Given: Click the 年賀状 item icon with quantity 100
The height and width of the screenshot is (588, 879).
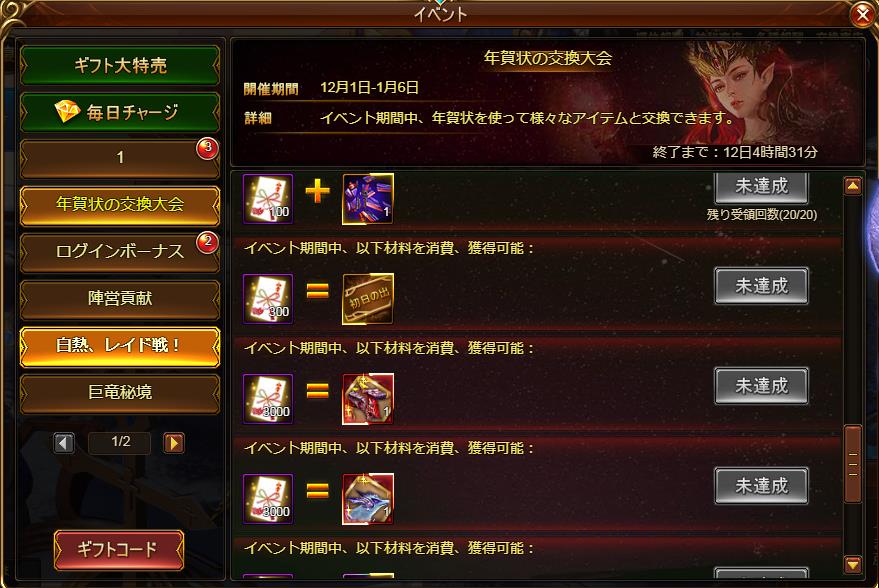Looking at the screenshot, I should pyautogui.click(x=268, y=198).
